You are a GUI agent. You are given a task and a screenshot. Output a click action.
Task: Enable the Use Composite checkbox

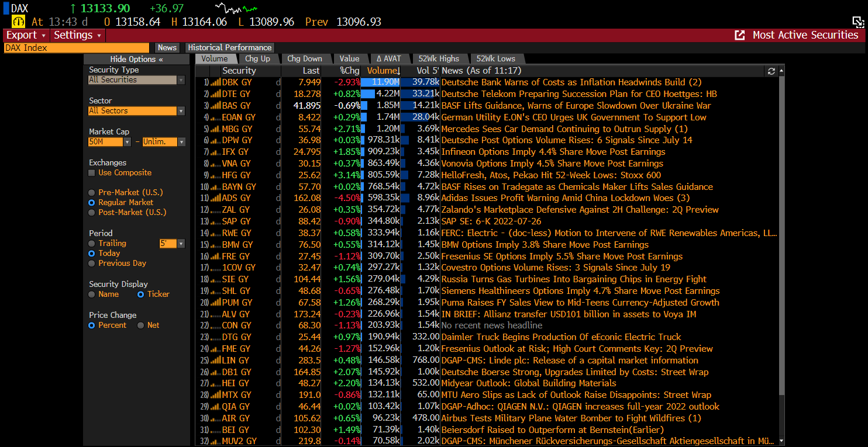click(x=91, y=173)
